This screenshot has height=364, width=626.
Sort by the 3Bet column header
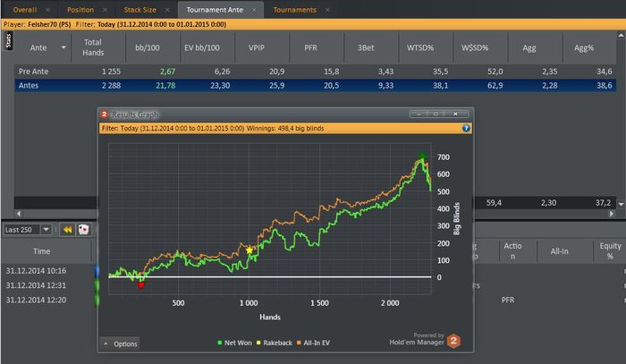coord(366,47)
